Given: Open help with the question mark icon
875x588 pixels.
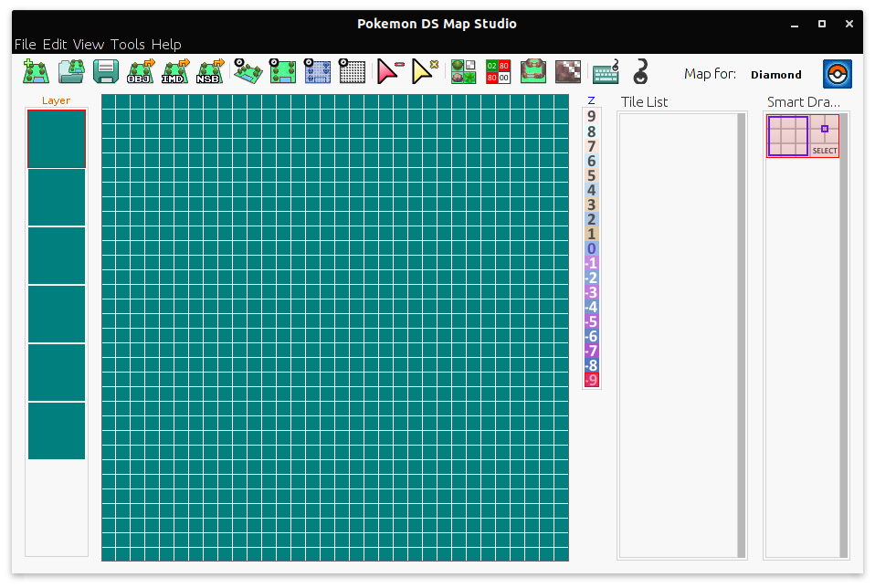Looking at the screenshot, I should coord(640,72).
